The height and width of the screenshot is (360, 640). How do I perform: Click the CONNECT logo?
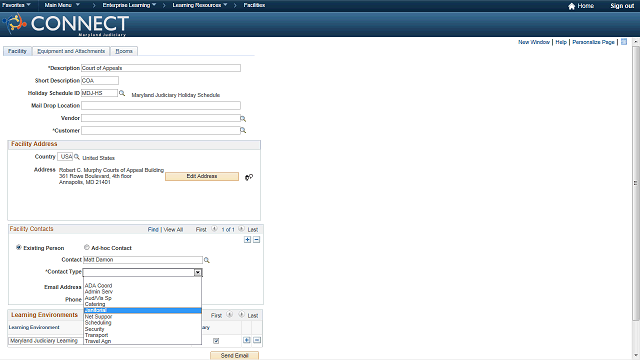coord(66,24)
